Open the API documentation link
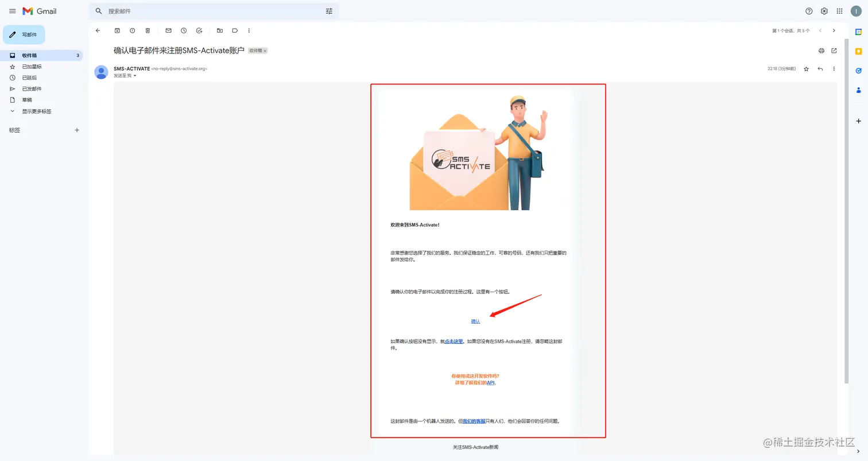The image size is (868, 461). [x=490, y=382]
